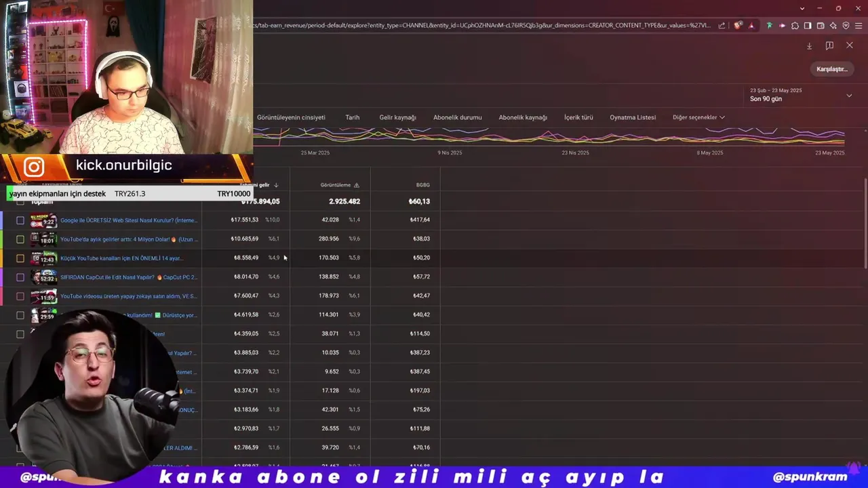Click the Görüntüleme column header
The image size is (868, 488).
click(335, 185)
